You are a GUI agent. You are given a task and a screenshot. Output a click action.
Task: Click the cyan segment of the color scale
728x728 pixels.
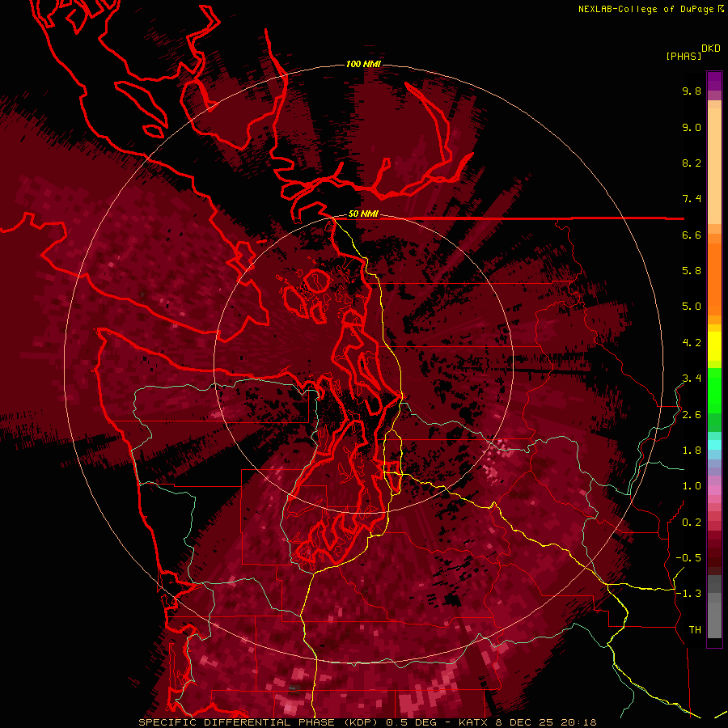click(714, 445)
